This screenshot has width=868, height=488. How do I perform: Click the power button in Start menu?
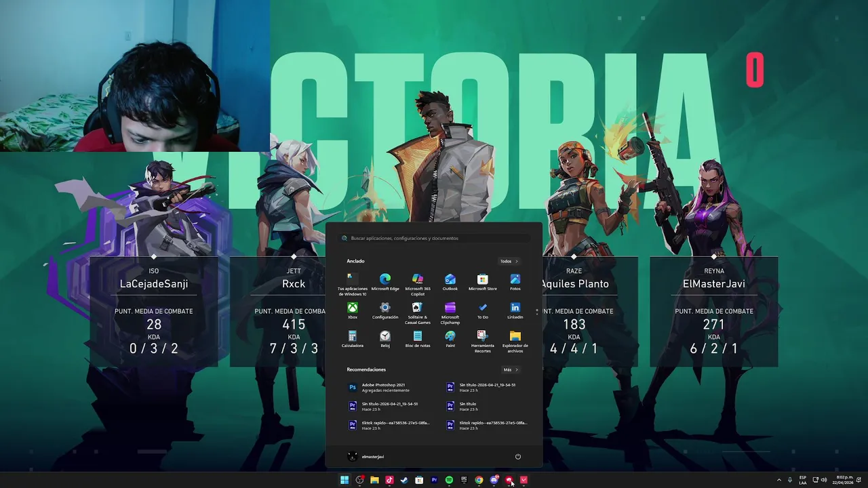point(517,456)
